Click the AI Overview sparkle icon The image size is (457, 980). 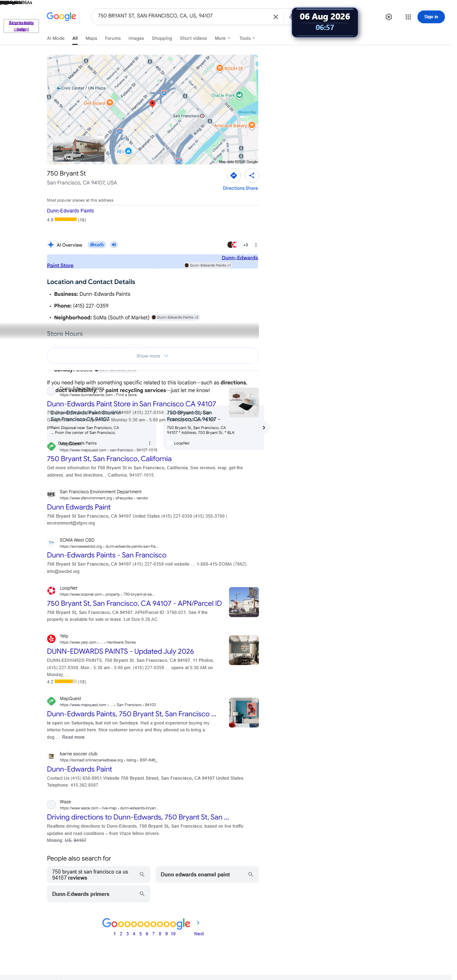(x=51, y=245)
